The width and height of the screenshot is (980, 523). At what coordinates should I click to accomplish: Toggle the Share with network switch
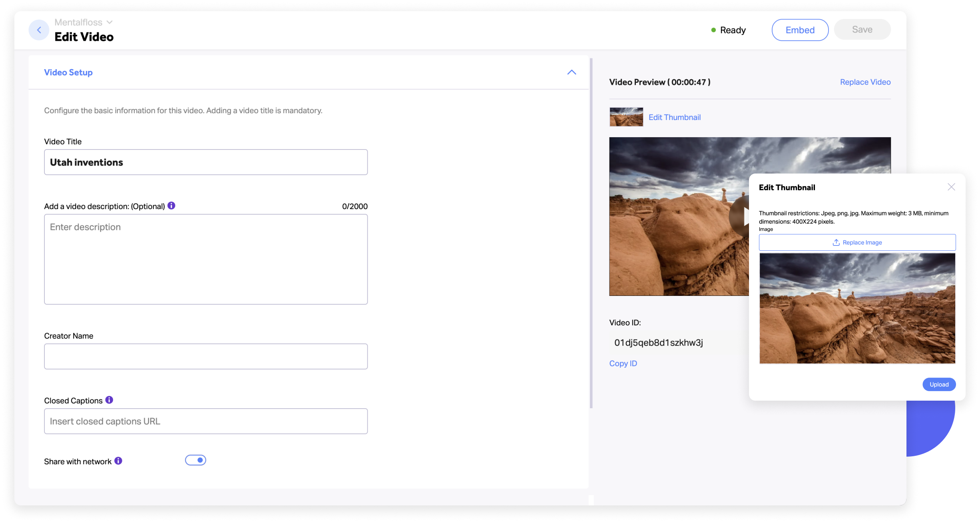195,460
